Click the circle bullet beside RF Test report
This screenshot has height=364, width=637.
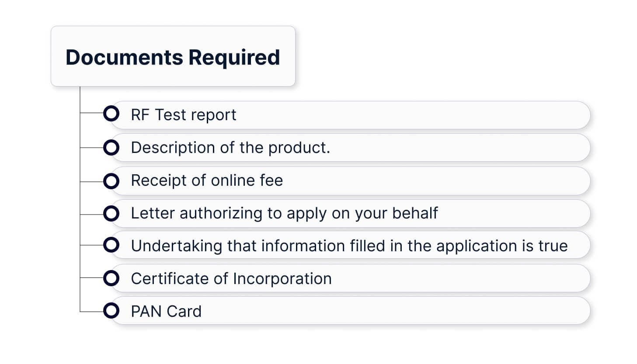(x=111, y=114)
